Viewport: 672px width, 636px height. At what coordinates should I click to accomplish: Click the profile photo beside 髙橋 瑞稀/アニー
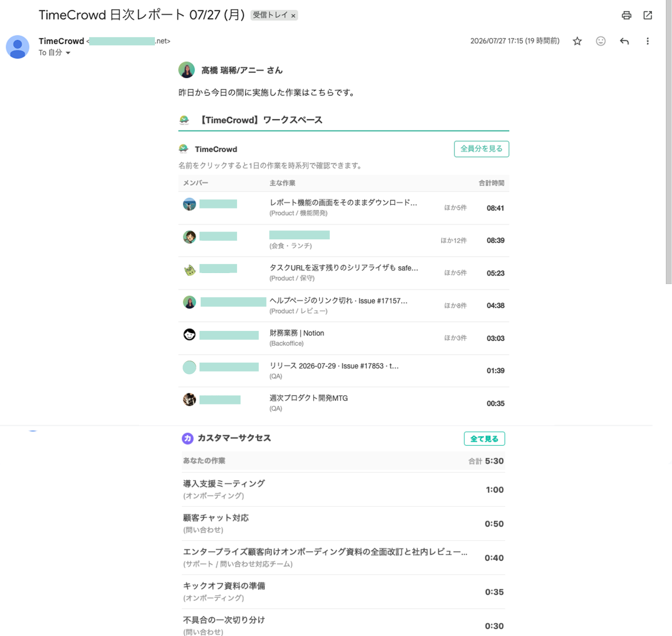coord(186,70)
